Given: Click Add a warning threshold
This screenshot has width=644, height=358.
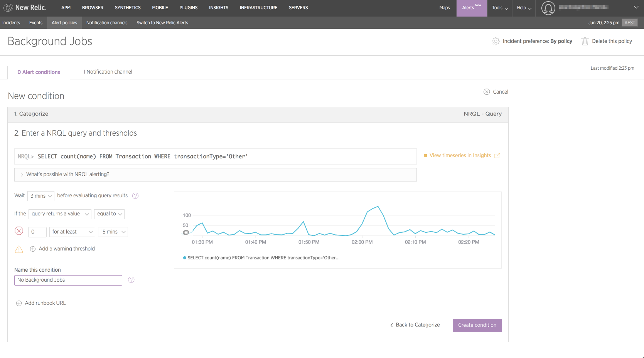Looking at the screenshot, I should [67, 249].
